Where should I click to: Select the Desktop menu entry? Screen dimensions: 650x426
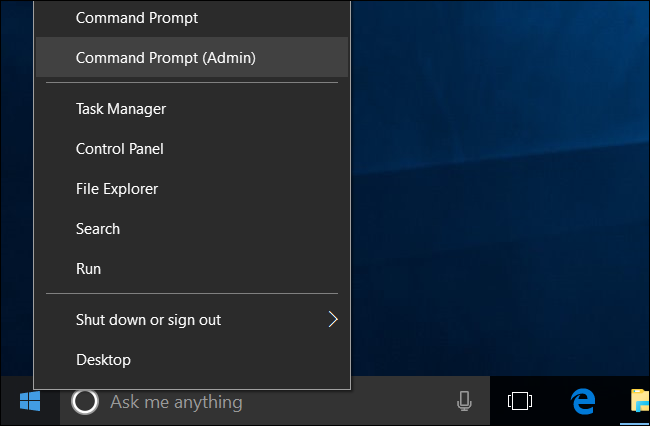(x=104, y=360)
